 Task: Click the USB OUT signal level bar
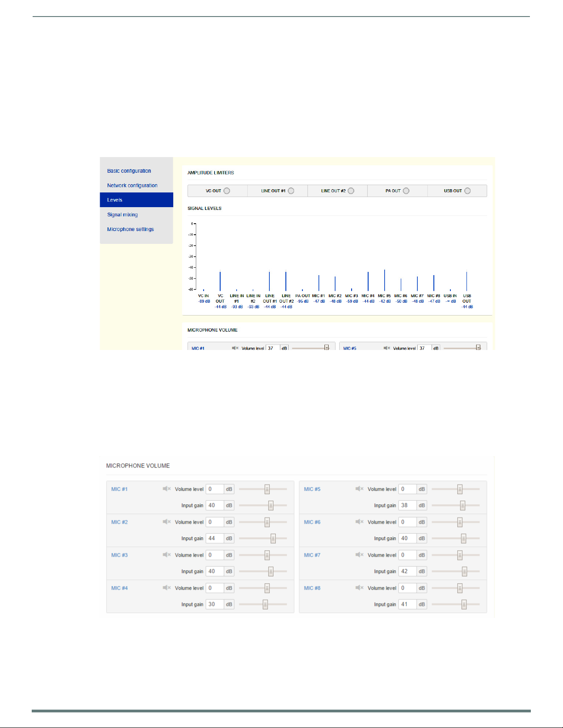(x=467, y=281)
